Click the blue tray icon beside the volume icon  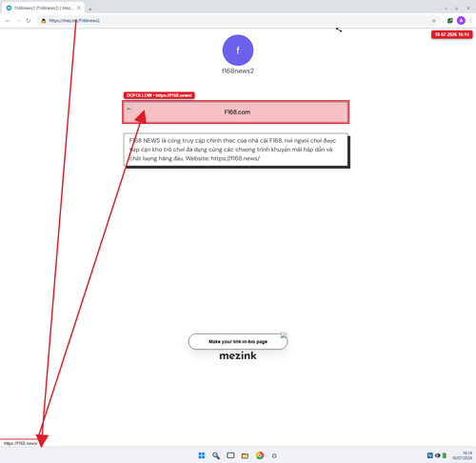click(430, 455)
